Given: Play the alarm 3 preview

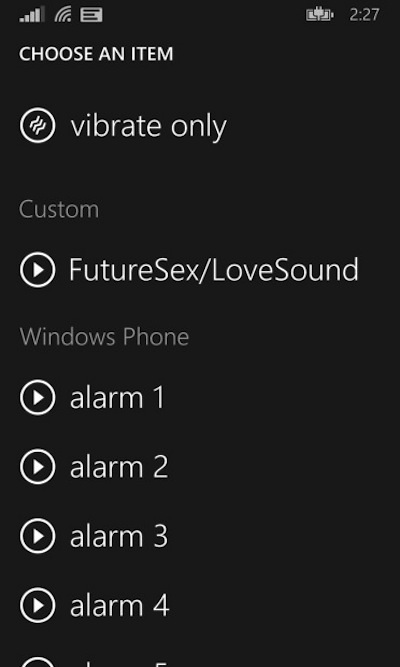Looking at the screenshot, I should [x=37, y=536].
